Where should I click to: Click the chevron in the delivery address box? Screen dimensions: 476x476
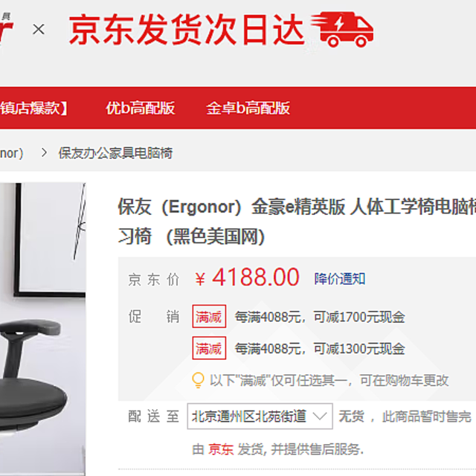(320, 416)
